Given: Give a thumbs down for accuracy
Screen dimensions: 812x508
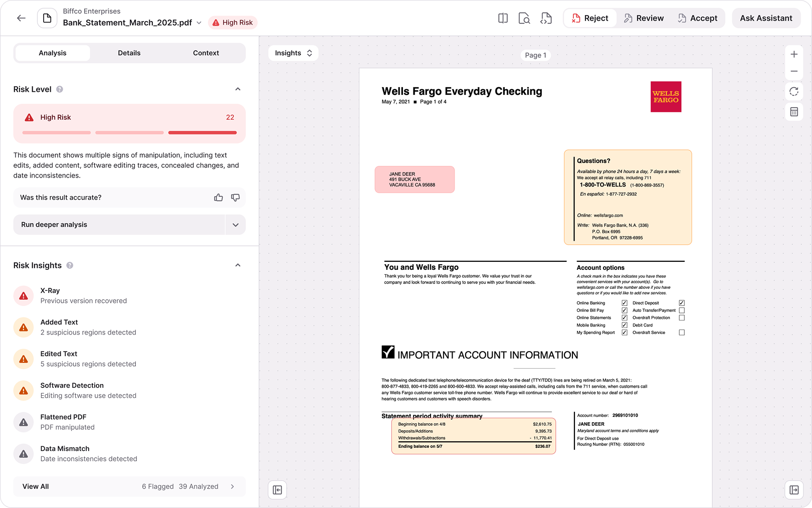Looking at the screenshot, I should [x=235, y=198].
